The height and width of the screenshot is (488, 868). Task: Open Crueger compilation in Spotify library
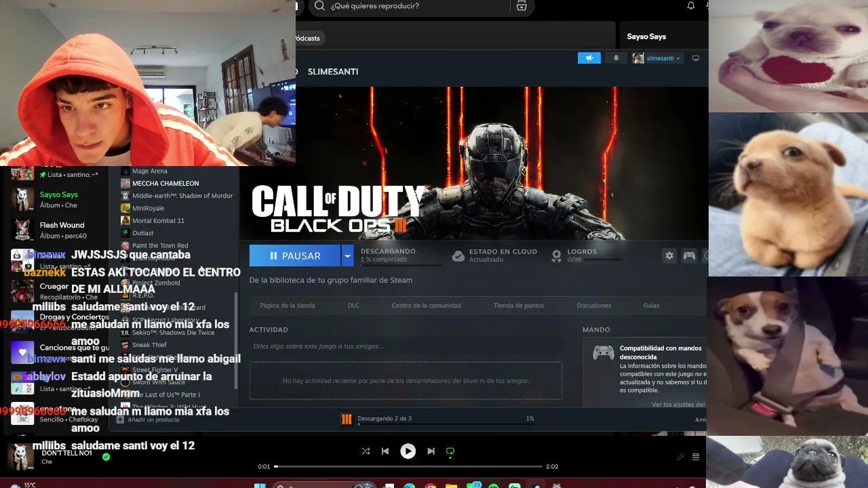tap(58, 291)
